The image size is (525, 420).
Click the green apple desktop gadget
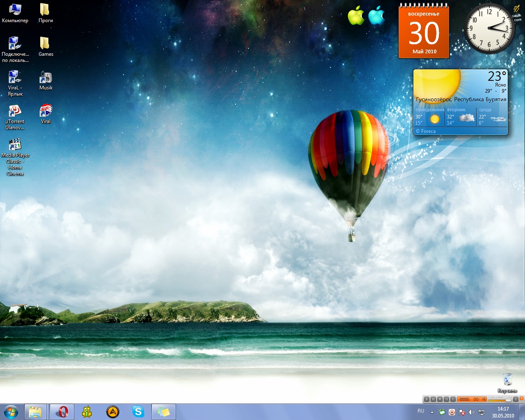coord(356,16)
